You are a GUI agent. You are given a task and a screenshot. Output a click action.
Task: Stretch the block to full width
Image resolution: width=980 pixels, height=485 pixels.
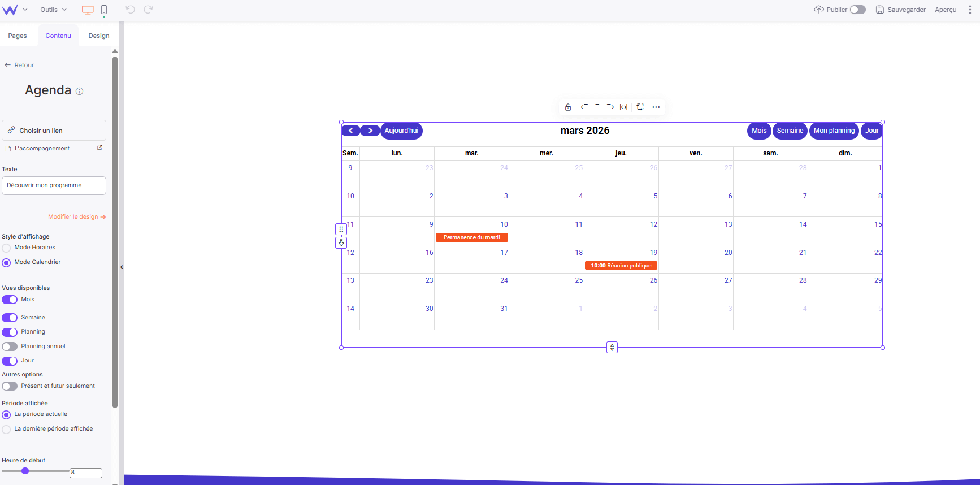pos(623,107)
